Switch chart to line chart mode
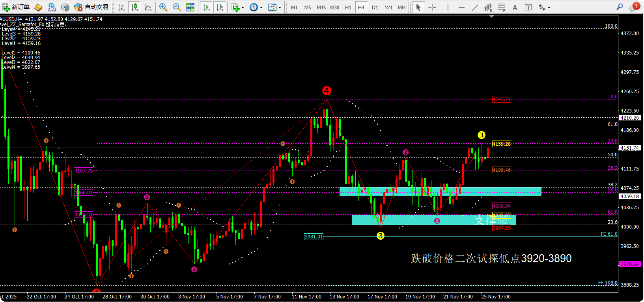Image resolution: width=644 pixels, height=302 pixels. tap(148, 7)
